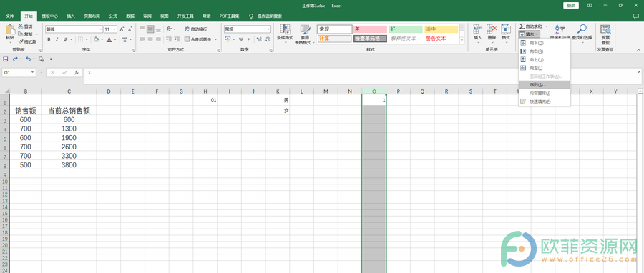The height and width of the screenshot is (273, 644).
Task: Choose Fill Up (向上) from menu
Action: tap(545, 59)
